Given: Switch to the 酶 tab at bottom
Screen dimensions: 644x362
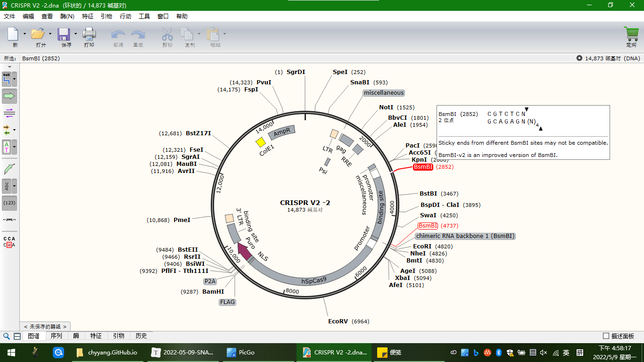Looking at the screenshot, I should (x=76, y=336).
